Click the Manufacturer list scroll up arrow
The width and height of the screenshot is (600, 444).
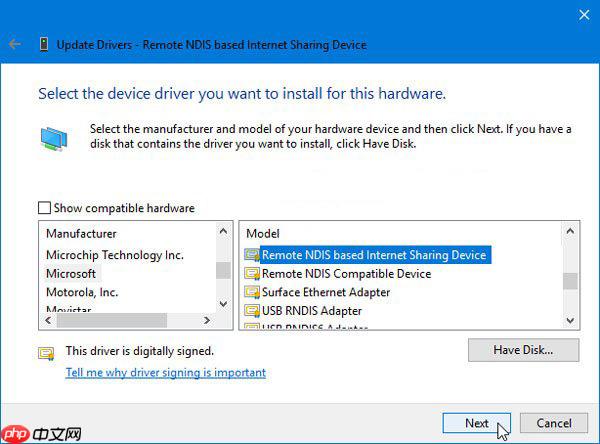[223, 231]
